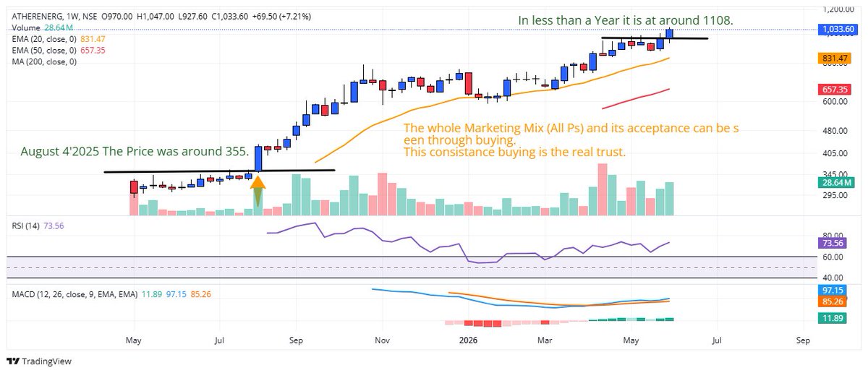Click the orange 831.47 EMA price label
The width and height of the screenshot is (868, 373).
[x=834, y=59]
